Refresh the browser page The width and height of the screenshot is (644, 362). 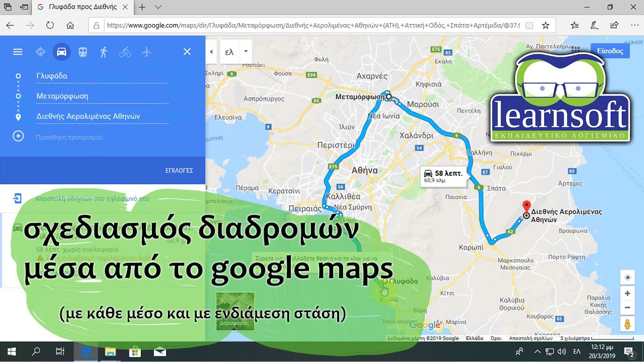(x=50, y=25)
